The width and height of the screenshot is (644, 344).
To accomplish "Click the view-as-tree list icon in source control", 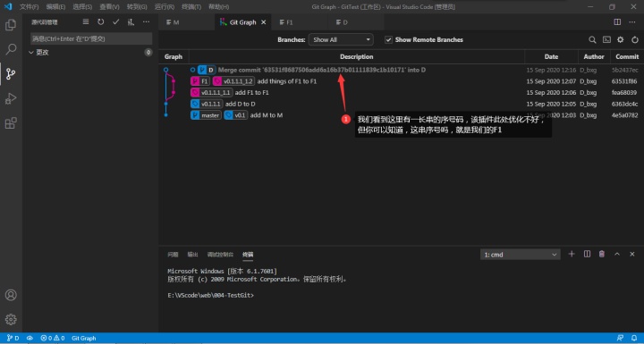I will [86, 21].
